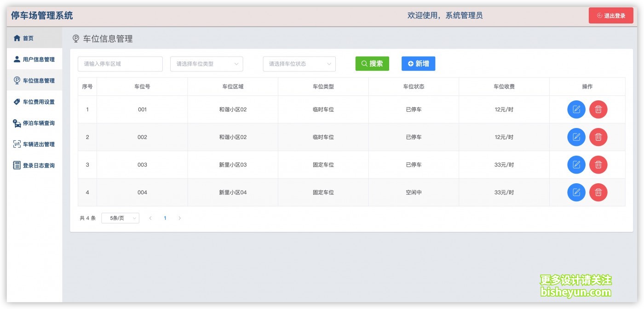Click the red 退出登录 button

pyautogui.click(x=611, y=16)
